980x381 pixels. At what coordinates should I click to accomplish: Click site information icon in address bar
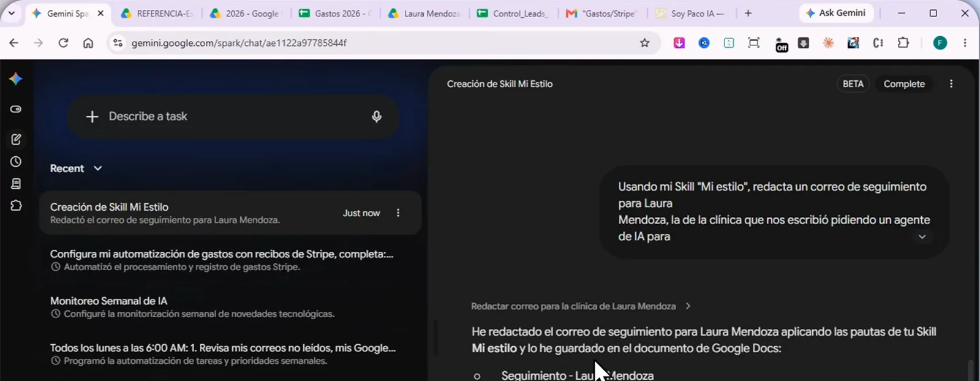coord(118,43)
